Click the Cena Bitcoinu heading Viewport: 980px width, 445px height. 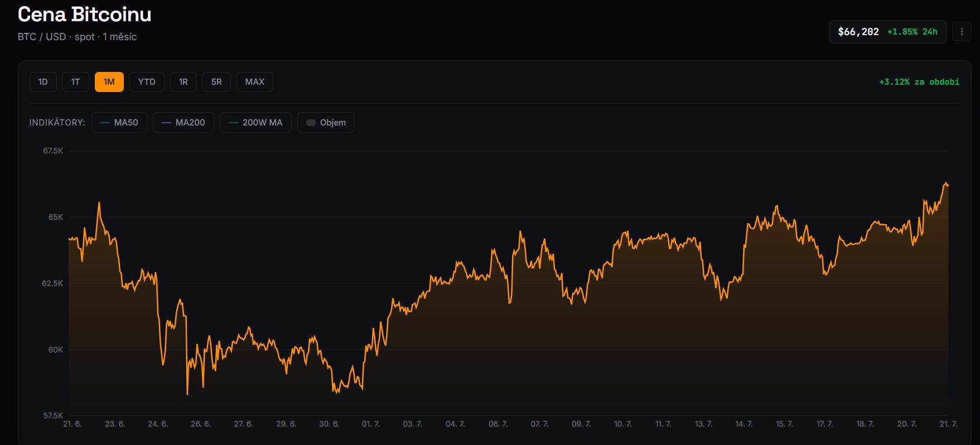(85, 14)
